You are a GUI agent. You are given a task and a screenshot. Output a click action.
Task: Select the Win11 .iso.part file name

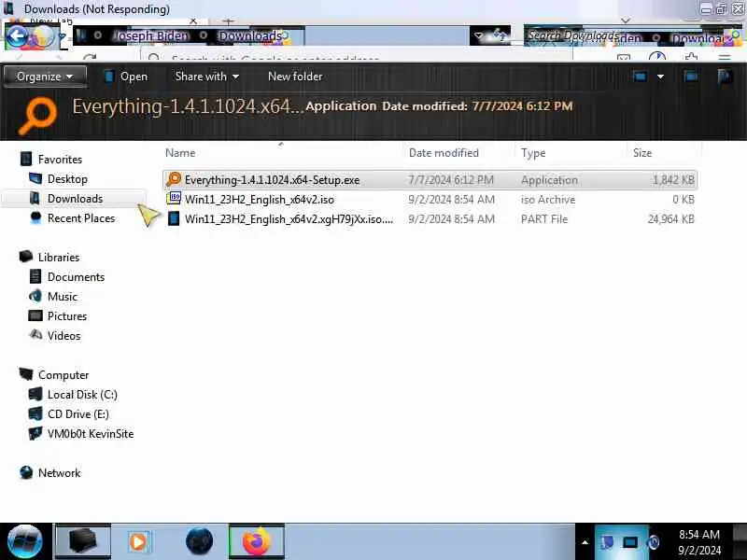pos(289,219)
